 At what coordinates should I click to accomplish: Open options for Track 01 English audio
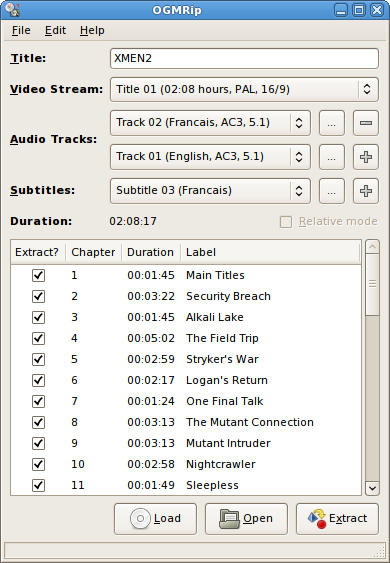click(x=332, y=157)
